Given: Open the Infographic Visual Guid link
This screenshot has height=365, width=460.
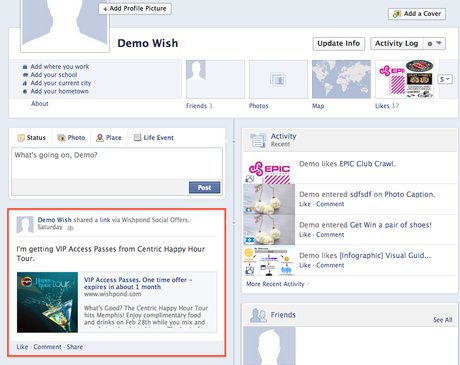Looking at the screenshot, I should tap(385, 256).
